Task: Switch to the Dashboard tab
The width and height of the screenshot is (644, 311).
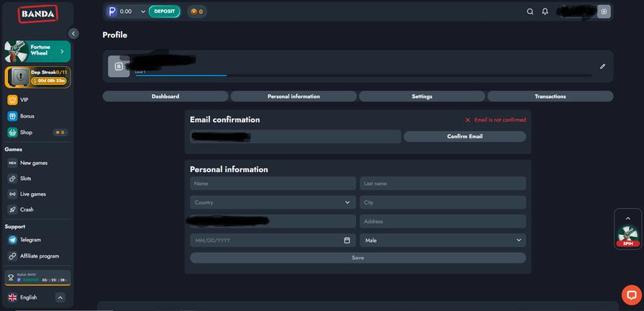Action: pos(165,96)
